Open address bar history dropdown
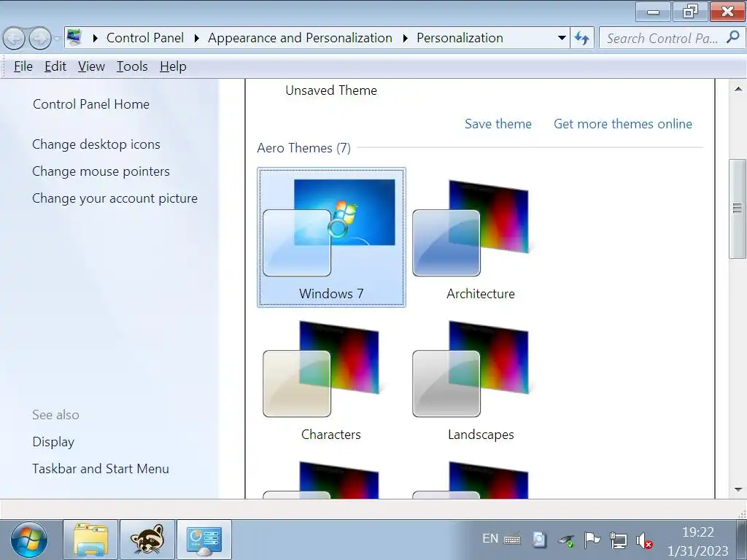The image size is (747, 560). click(562, 38)
